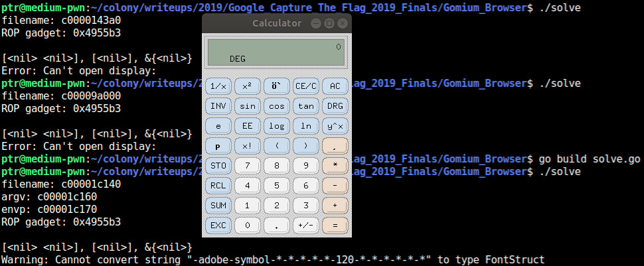Click the STO store memory key

pos(218,165)
